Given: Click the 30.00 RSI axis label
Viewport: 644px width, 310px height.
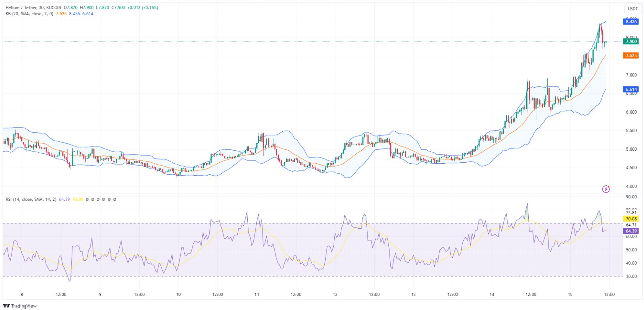Looking at the screenshot, I should (x=631, y=277).
